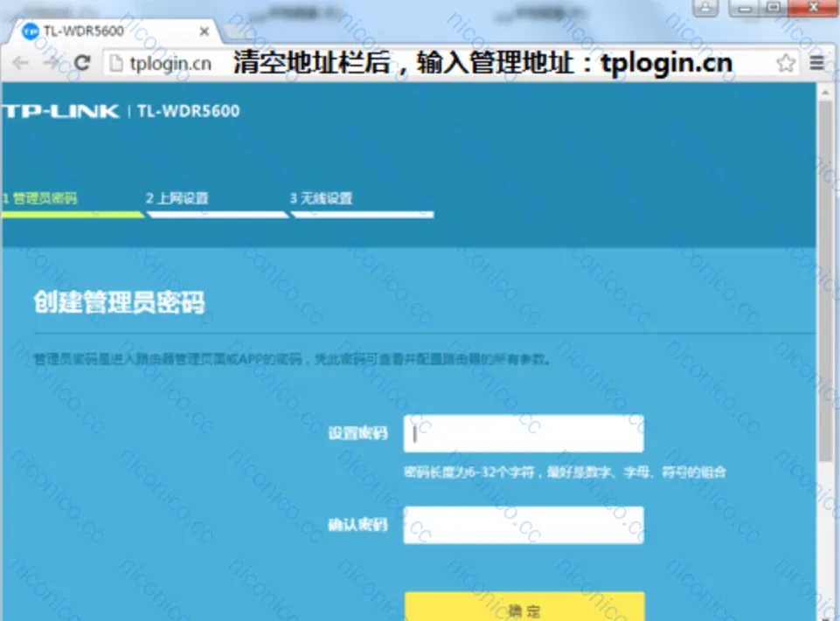Click the yellow 确定 button
The height and width of the screenshot is (621, 840).
click(524, 607)
